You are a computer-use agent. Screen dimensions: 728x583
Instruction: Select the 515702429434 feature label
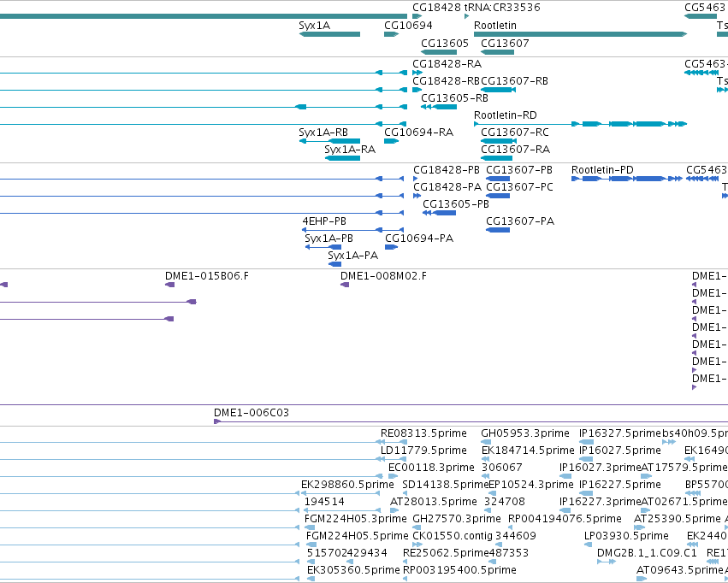[346, 553]
